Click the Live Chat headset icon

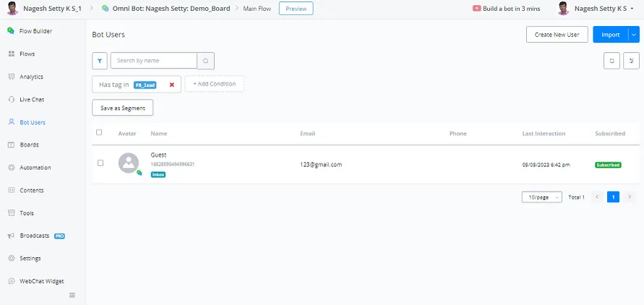(12, 99)
